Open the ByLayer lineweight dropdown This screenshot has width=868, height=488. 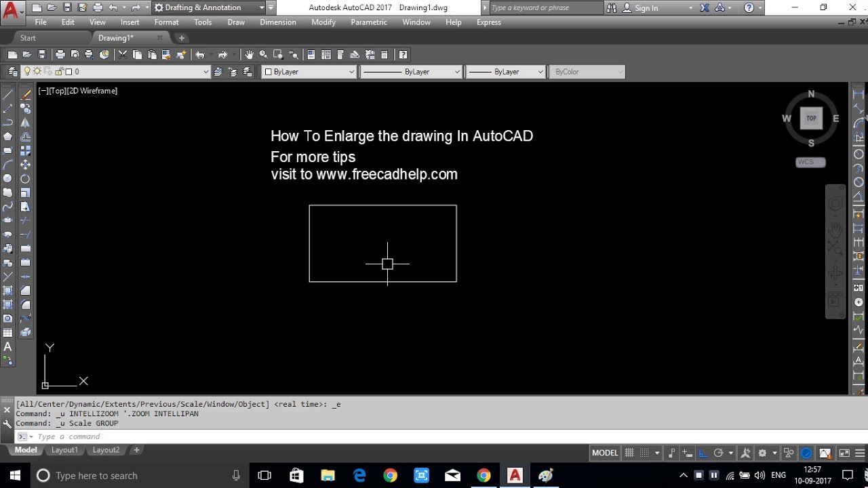[506, 71]
